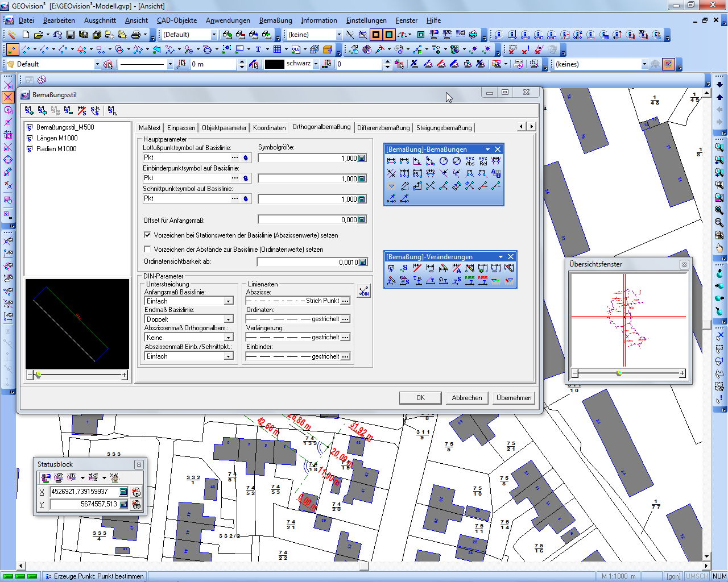The width and height of the screenshot is (728, 582).
Task: Toggle the first orange square button in toolbar
Action: [376, 35]
